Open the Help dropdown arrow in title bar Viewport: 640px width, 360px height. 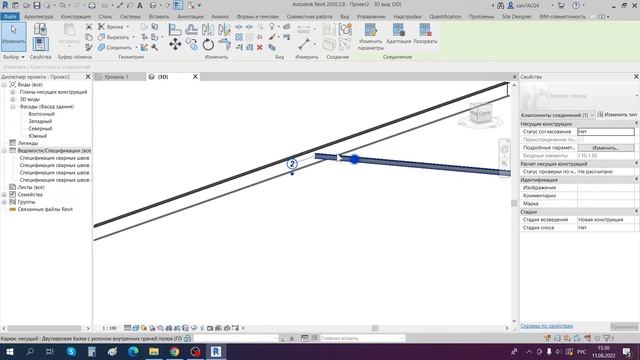point(584,5)
